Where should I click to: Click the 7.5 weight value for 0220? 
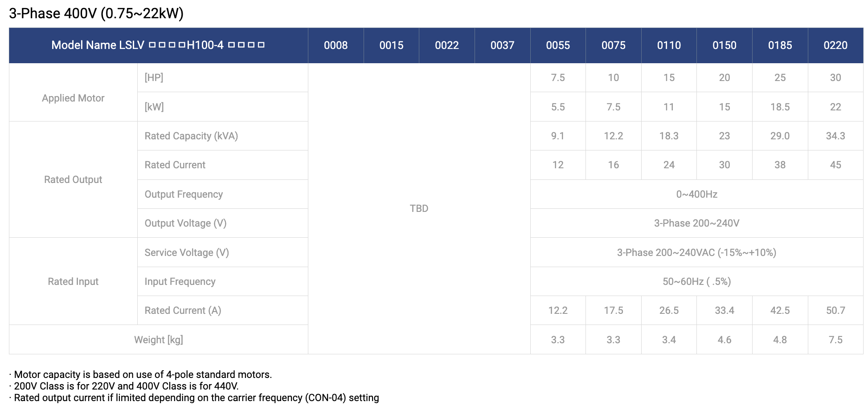coord(835,340)
